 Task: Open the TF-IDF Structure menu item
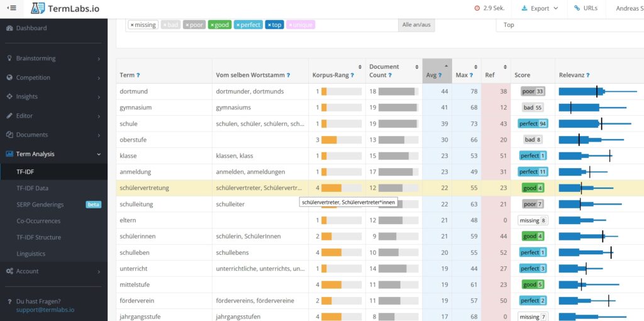pos(54,237)
